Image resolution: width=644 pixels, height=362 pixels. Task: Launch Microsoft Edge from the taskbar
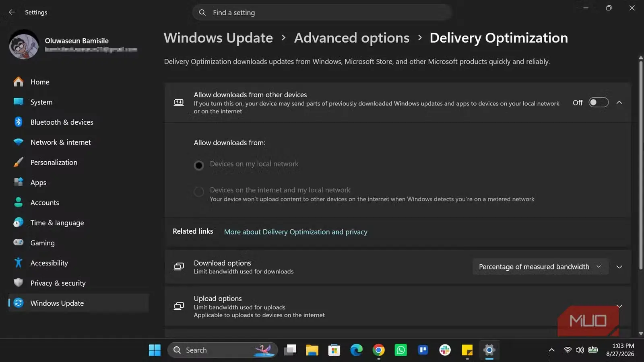[356, 350]
